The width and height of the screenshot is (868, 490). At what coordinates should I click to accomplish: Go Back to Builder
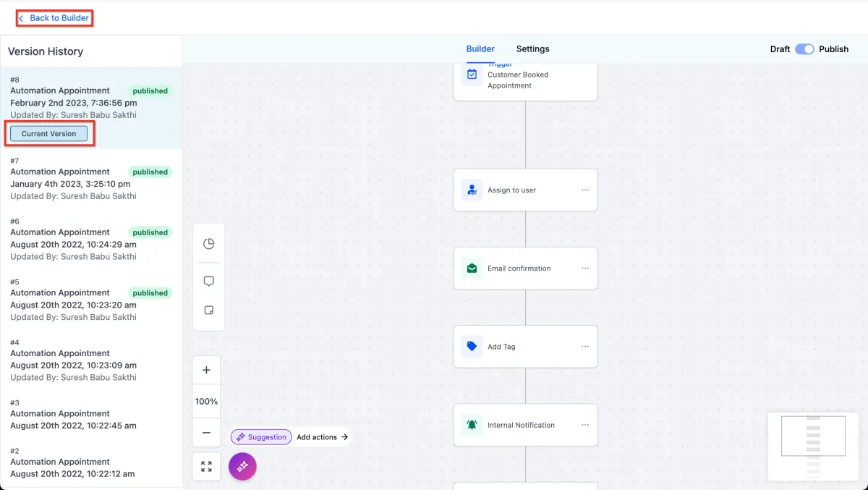pos(54,18)
